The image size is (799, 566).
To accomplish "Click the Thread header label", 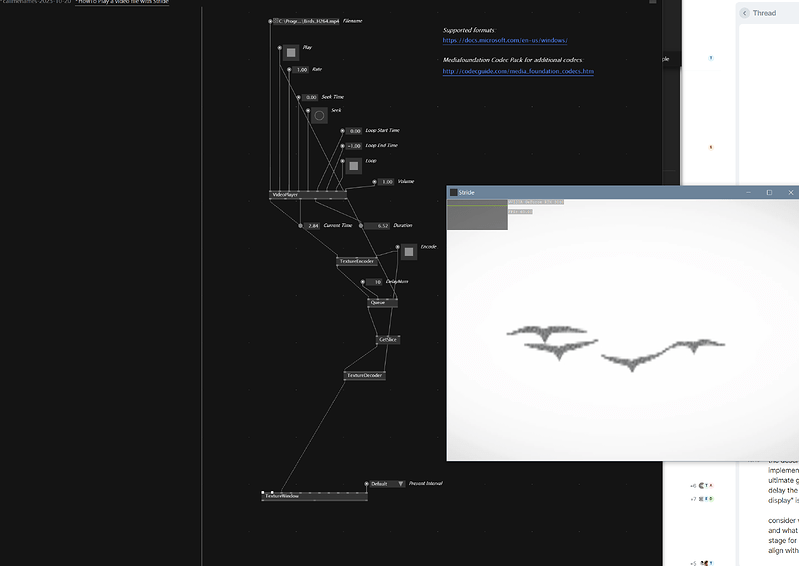I will 764,13.
